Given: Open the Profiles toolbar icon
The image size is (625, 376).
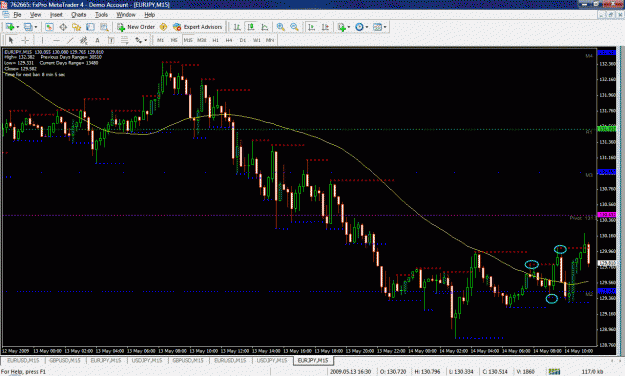Looking at the screenshot, I should click(28, 27).
